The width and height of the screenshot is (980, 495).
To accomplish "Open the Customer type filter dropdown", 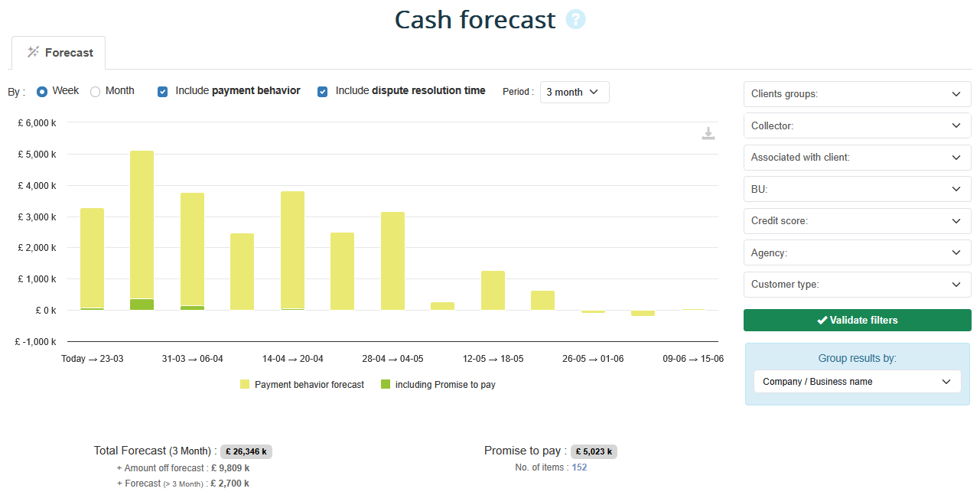I will pyautogui.click(x=857, y=285).
